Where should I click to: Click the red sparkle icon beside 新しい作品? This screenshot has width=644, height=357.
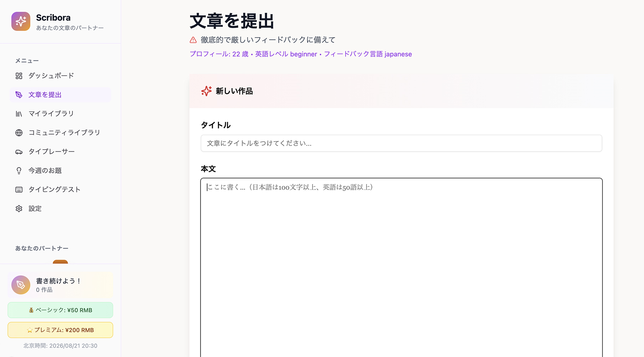pos(206,91)
